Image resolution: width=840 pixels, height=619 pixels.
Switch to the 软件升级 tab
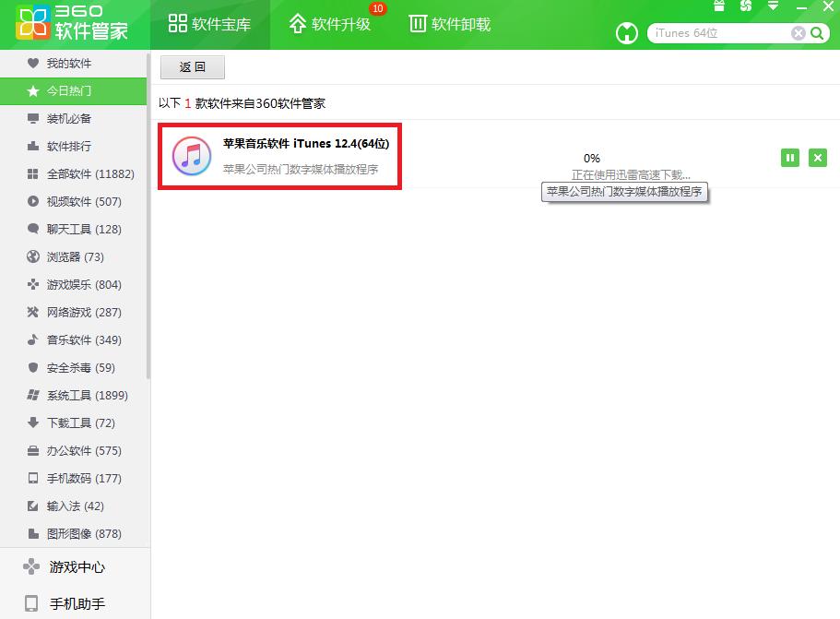click(332, 24)
